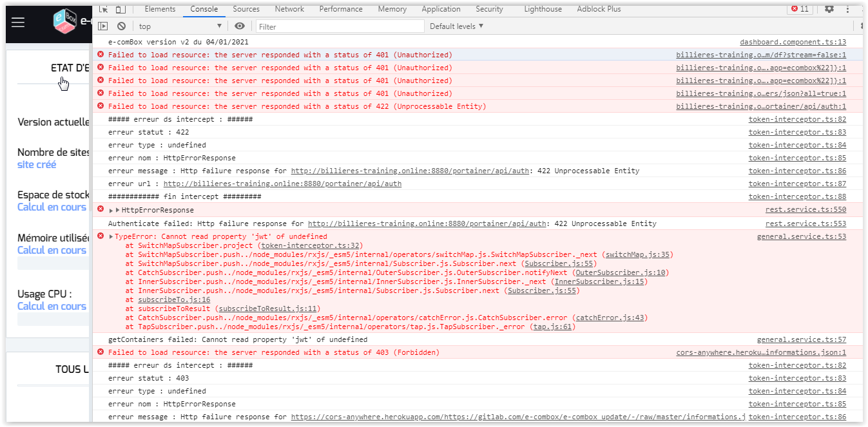Open rest.service.ts:550 source link
This screenshot has width=868, height=427.
pos(805,210)
